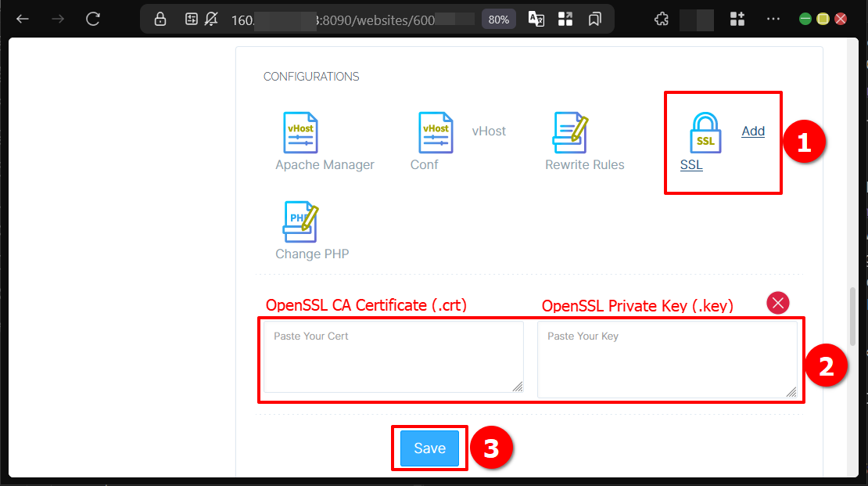The height and width of the screenshot is (486, 868).
Task: Click the Save button
Action: [429, 448]
